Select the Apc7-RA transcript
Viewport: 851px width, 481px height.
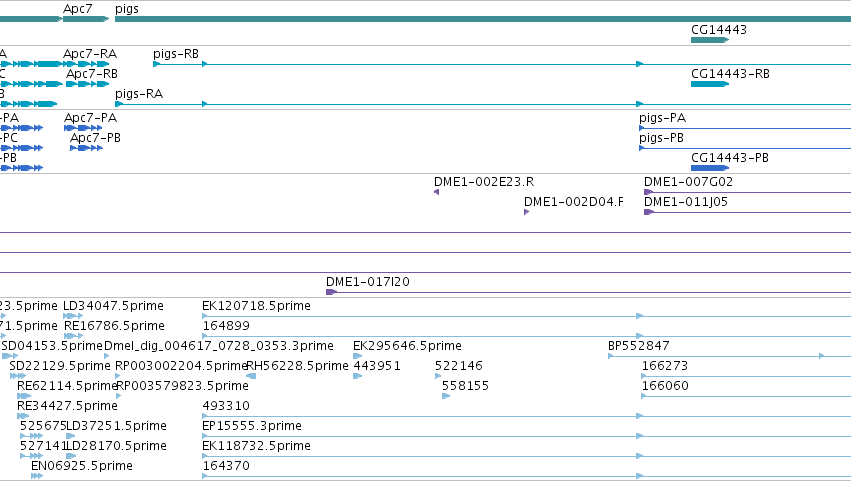[x=86, y=64]
